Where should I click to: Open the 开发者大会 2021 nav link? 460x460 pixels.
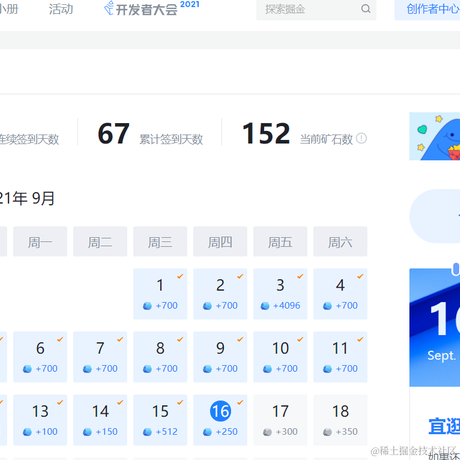click(152, 8)
